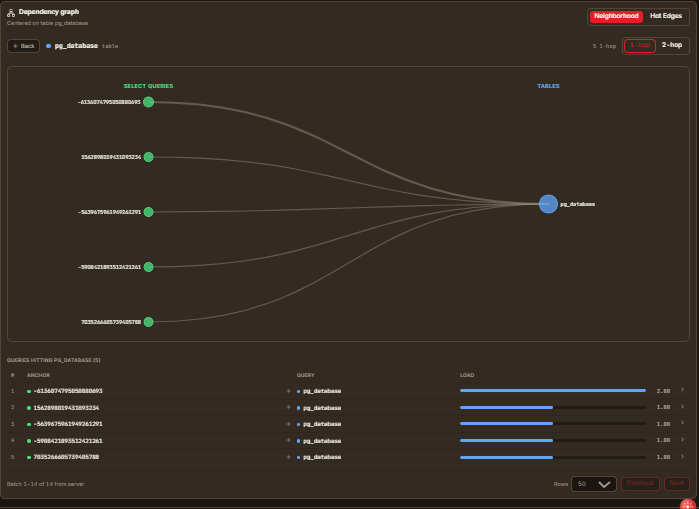Click the load value 1.00 in row 4
699x509 pixels.
coord(663,440)
